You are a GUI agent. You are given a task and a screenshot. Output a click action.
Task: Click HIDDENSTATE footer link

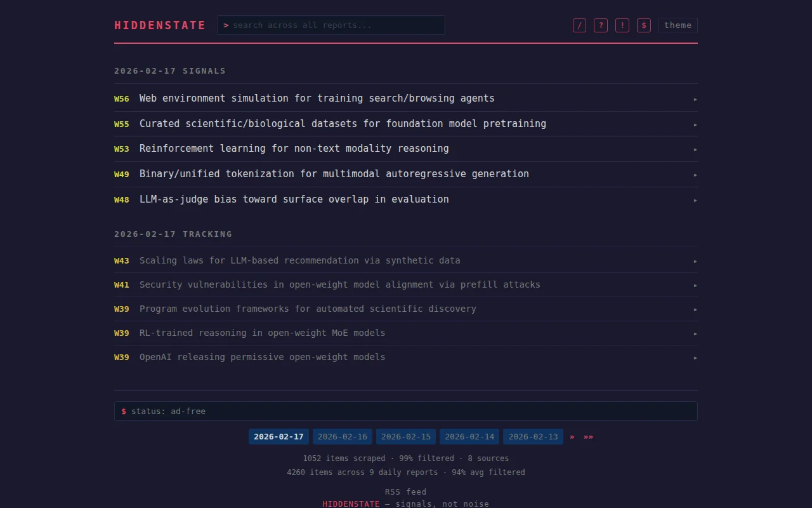pos(351,504)
